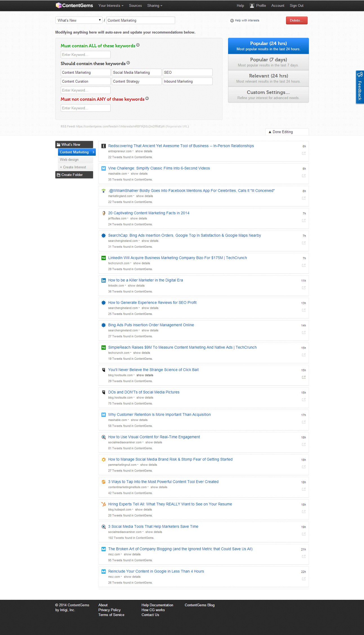Click the SEO keyword field
Screen dimensions: 364x635
point(187,72)
